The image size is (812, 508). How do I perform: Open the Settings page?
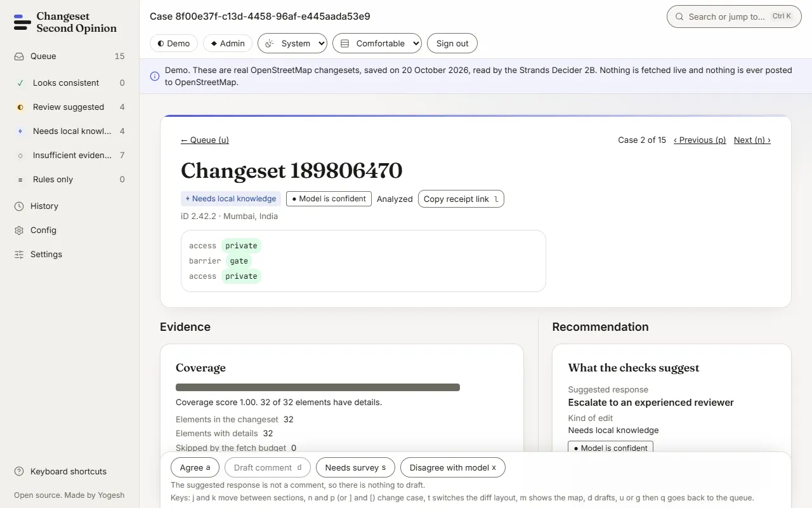(69, 254)
